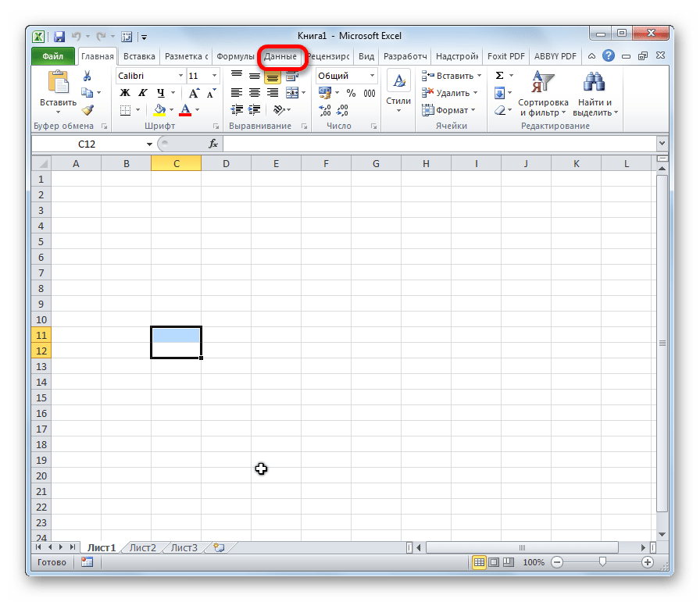Switch to the Вставка tab
Image resolution: width=700 pixels, height=602 pixels.
[x=139, y=56]
